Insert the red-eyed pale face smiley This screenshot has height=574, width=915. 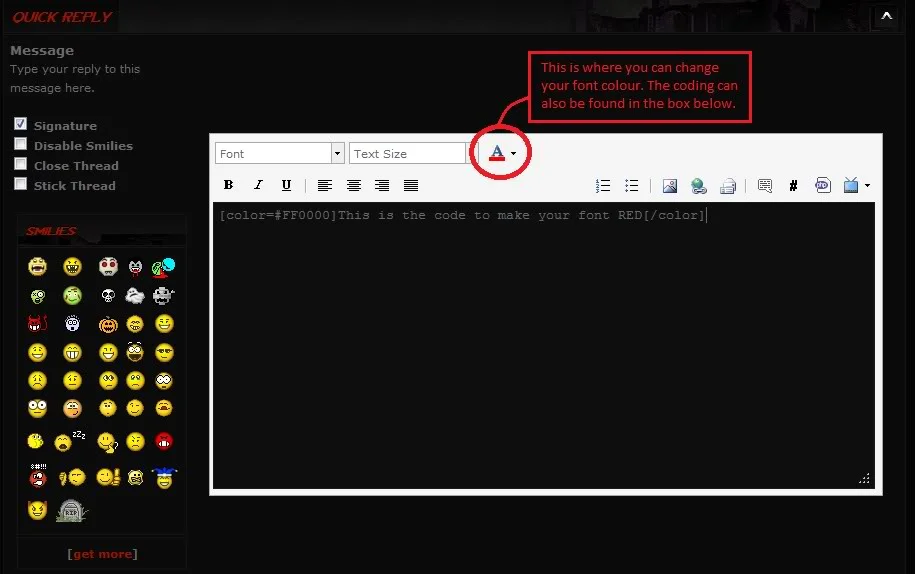click(108, 267)
